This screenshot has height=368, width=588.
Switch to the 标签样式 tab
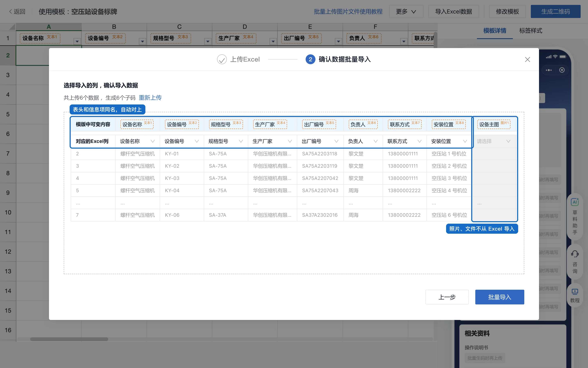click(x=531, y=31)
